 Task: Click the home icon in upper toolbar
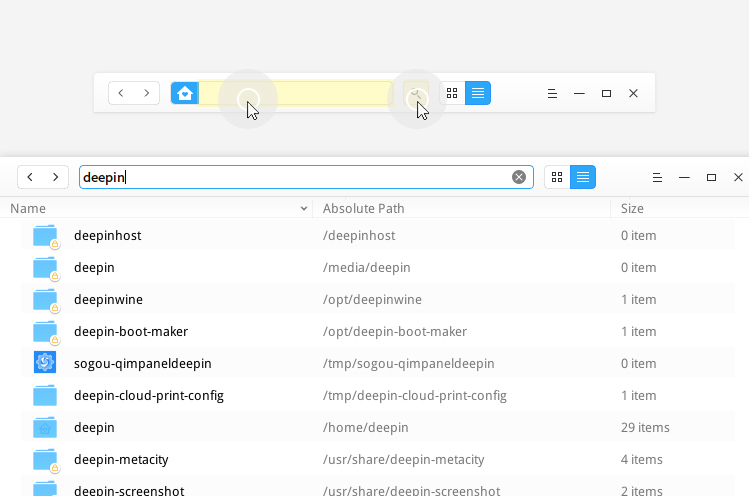pyautogui.click(x=185, y=93)
